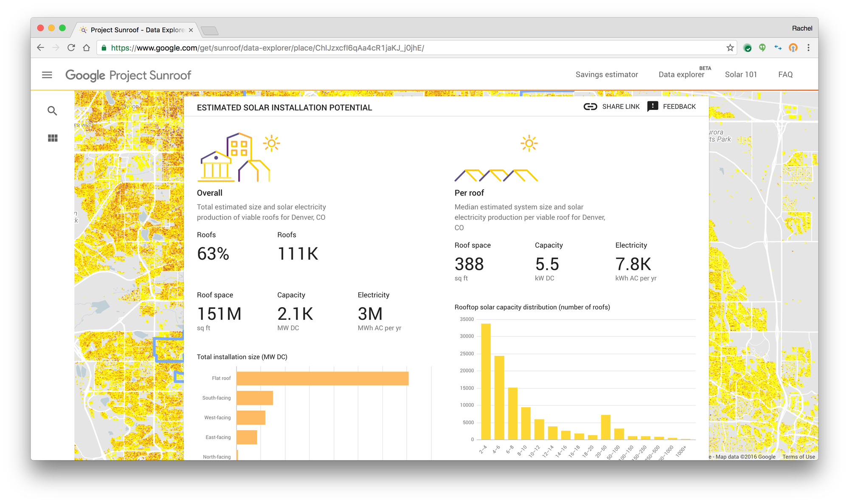
Task: Click the 20–50 bar in distribution chart
Action: pos(606,427)
